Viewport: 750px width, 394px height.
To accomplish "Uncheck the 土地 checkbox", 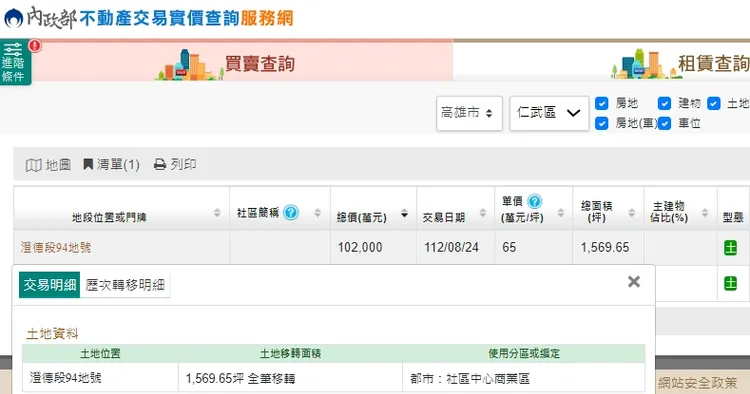I will point(714,103).
